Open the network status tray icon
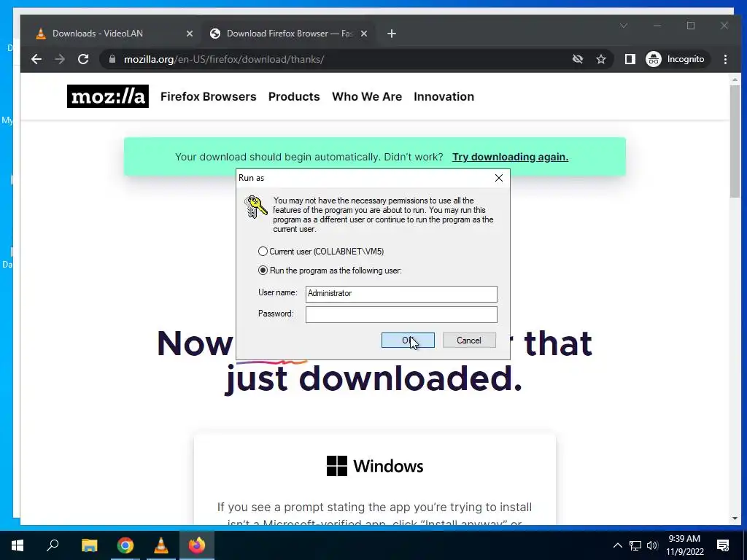Image resolution: width=747 pixels, height=560 pixels. pos(635,545)
